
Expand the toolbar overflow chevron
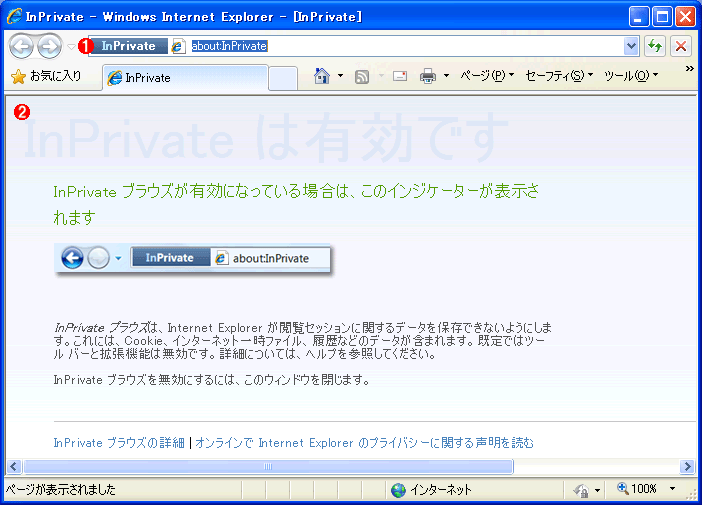689,68
